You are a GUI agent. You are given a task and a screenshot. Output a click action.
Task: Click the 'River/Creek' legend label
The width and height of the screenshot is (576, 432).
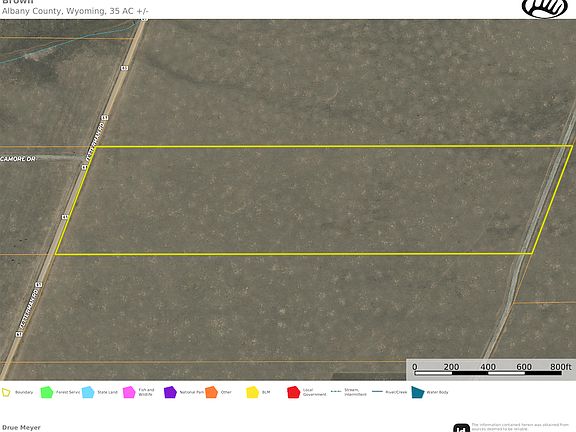coord(396,392)
